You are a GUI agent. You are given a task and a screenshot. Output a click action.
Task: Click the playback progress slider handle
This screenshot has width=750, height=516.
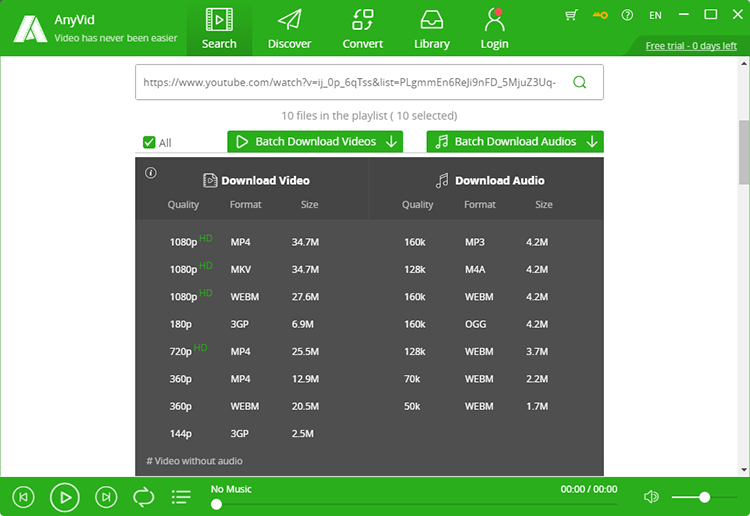[x=216, y=504]
